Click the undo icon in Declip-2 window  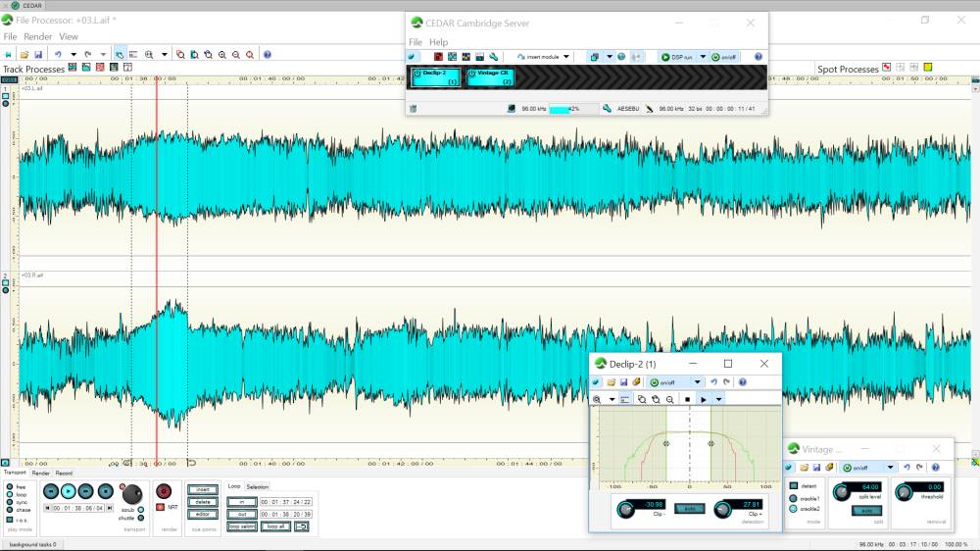[x=713, y=382]
